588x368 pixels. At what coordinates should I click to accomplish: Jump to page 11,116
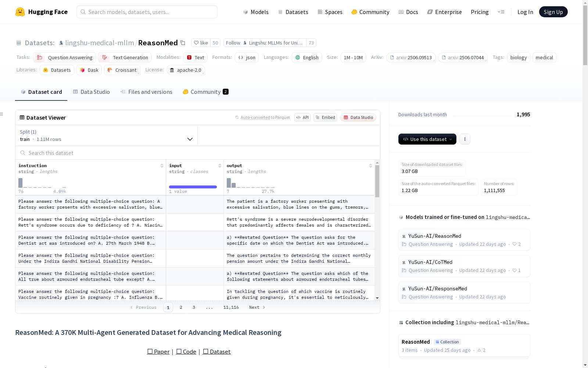(x=231, y=307)
